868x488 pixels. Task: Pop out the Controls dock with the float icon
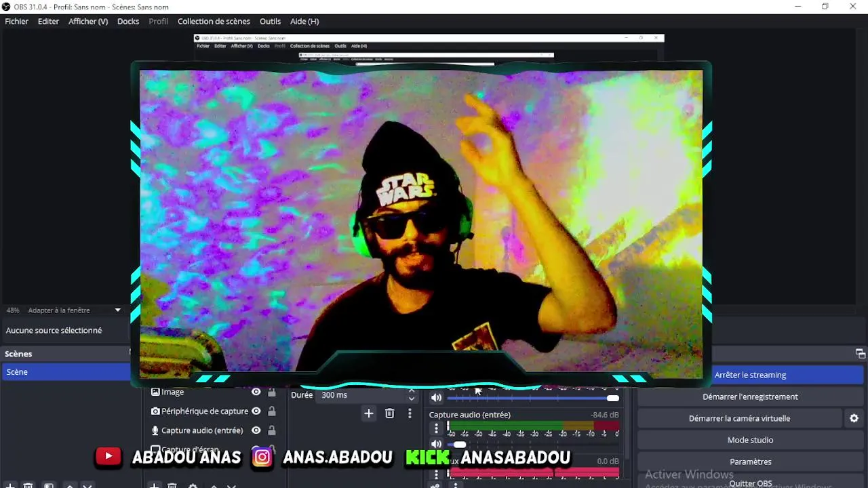pos(861,354)
